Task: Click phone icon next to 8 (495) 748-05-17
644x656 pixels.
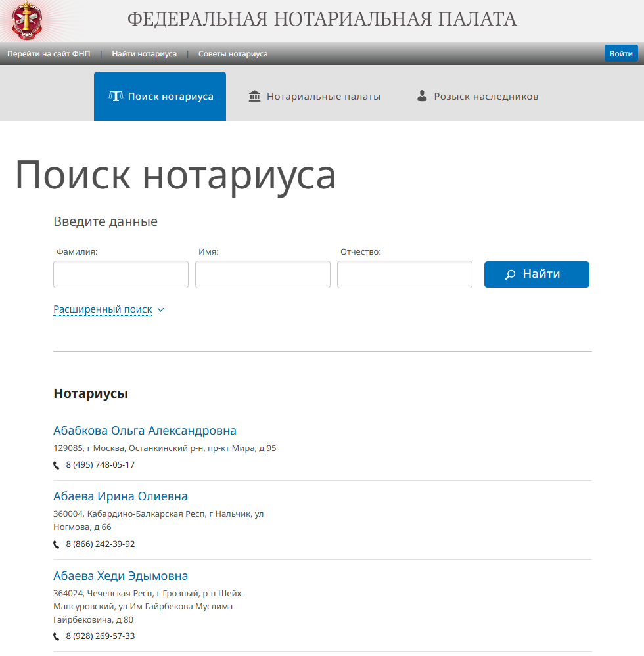Action: [57, 465]
